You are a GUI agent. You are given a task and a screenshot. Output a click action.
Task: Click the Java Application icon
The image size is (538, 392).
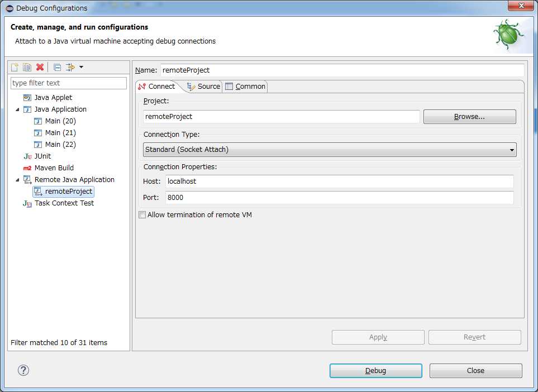tap(27, 109)
